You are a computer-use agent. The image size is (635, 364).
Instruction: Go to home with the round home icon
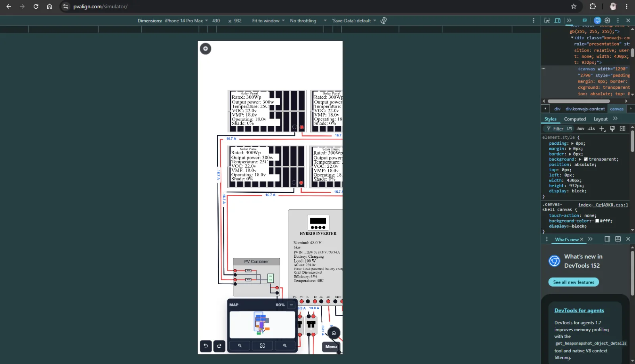(x=334, y=333)
